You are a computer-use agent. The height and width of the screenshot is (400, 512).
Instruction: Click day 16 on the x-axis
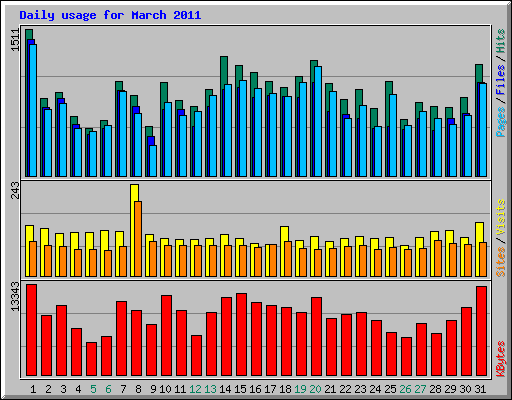(255, 389)
